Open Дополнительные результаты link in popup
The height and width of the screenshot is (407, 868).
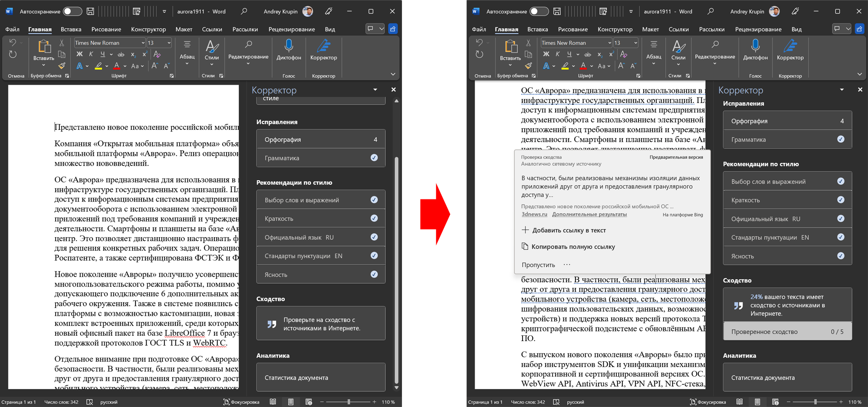[x=589, y=214]
